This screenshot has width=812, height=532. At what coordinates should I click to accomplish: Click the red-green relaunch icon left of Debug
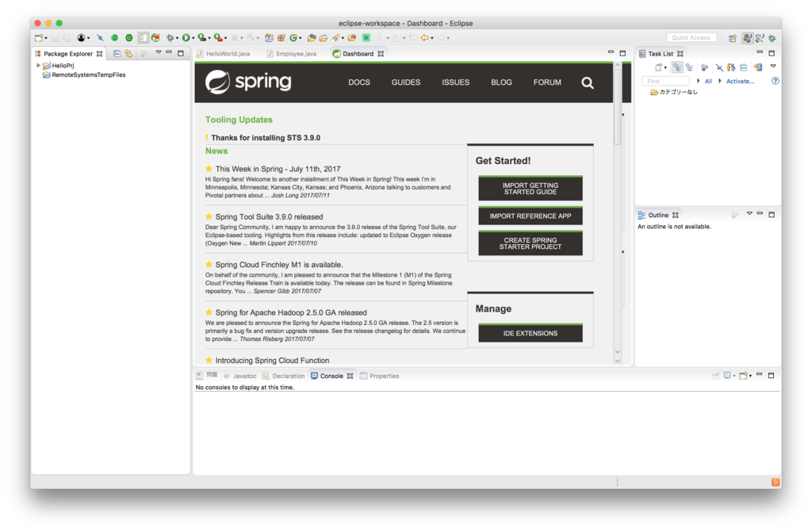(x=155, y=38)
